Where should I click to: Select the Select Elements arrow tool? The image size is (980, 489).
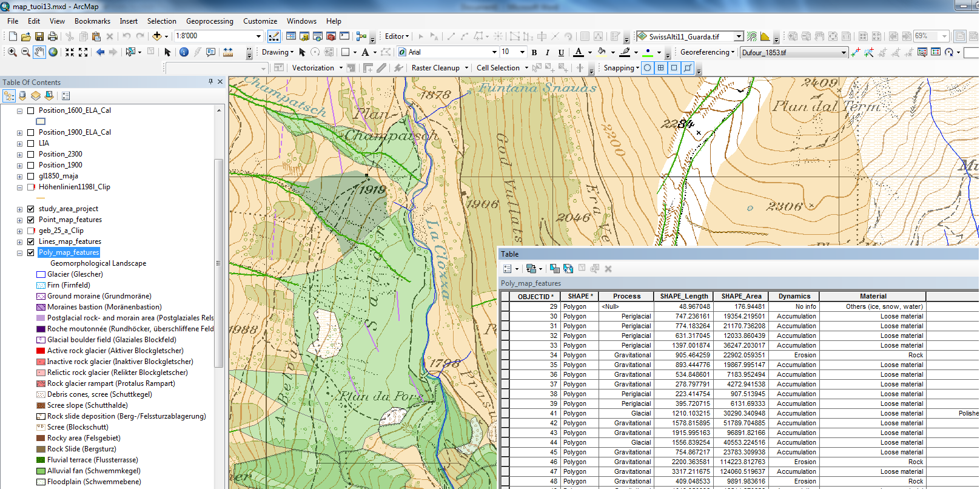(x=302, y=52)
